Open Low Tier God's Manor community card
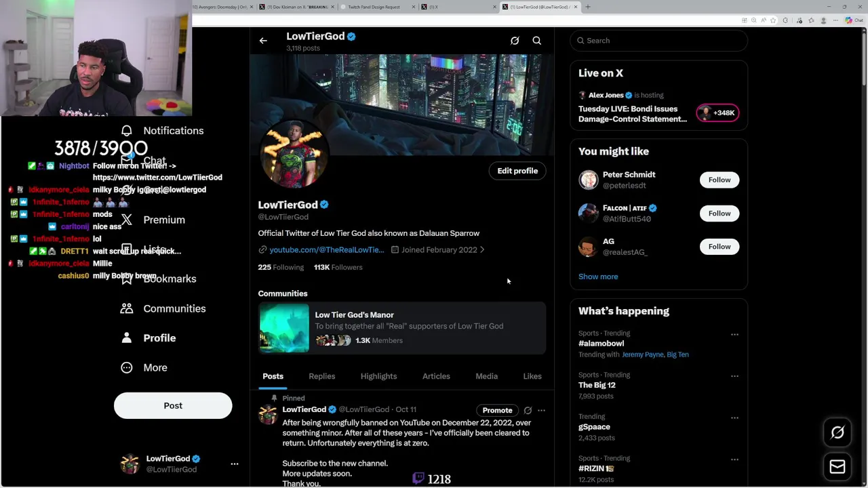This screenshot has height=488, width=868. [402, 328]
